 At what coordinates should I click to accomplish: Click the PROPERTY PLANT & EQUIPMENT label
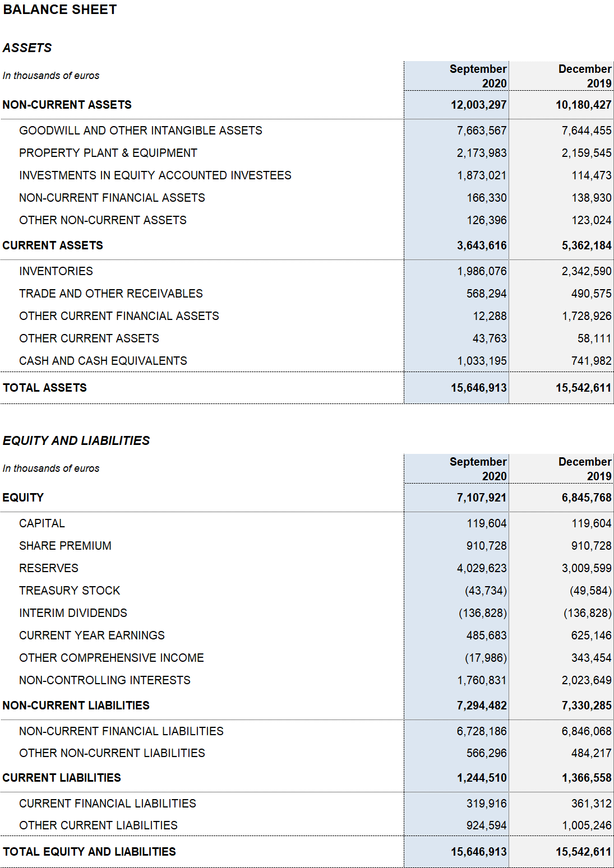click(108, 153)
